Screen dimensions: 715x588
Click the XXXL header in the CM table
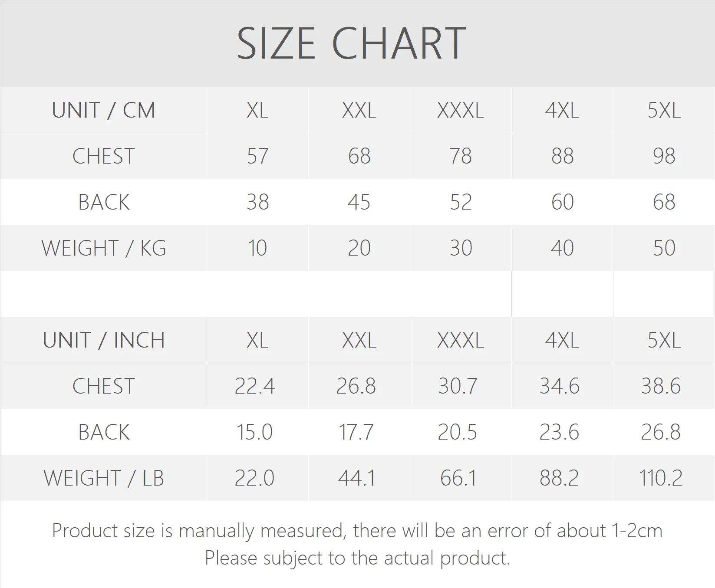[x=460, y=110]
